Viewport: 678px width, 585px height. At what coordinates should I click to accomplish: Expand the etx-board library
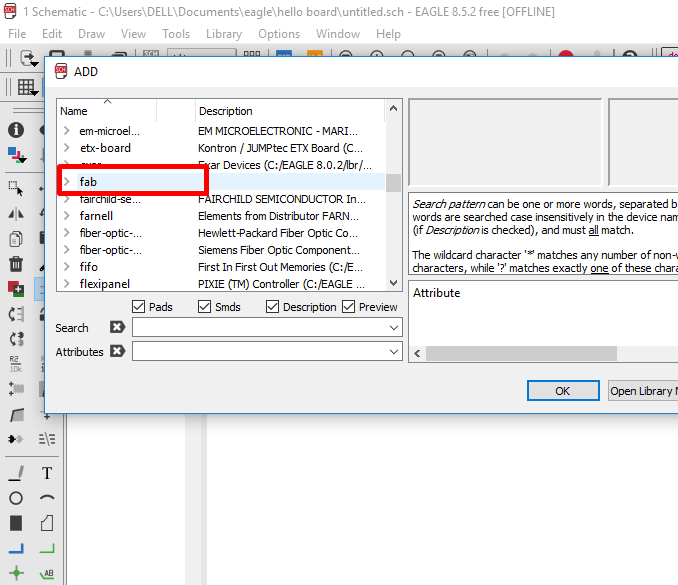[67, 147]
